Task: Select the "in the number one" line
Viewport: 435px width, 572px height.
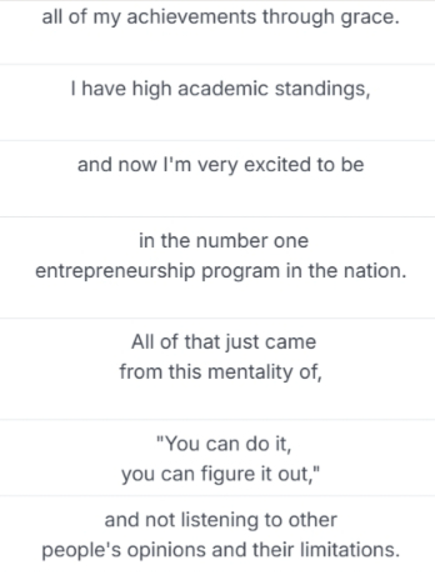Action: click(x=223, y=241)
